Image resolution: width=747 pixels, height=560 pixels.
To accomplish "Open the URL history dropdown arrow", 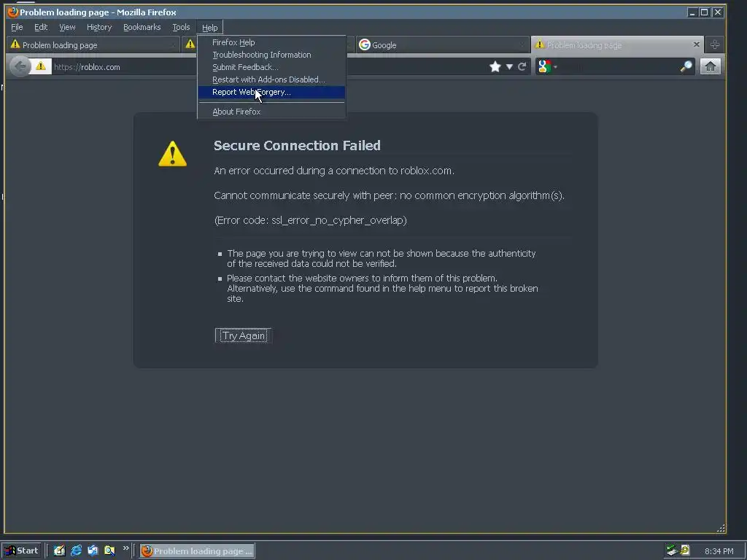I will pyautogui.click(x=508, y=66).
